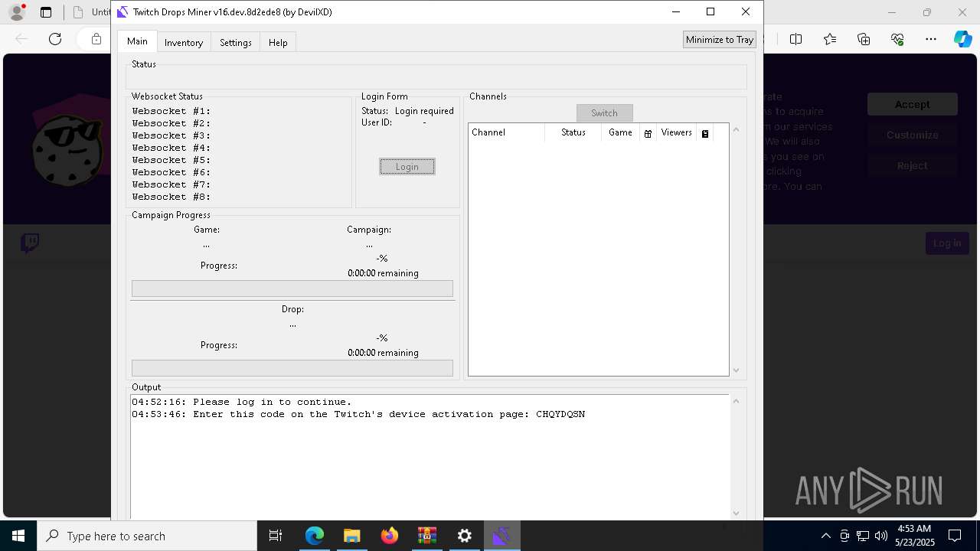Open Edge tab actions menu icon
980x551 pixels.
pyautogui.click(x=46, y=12)
